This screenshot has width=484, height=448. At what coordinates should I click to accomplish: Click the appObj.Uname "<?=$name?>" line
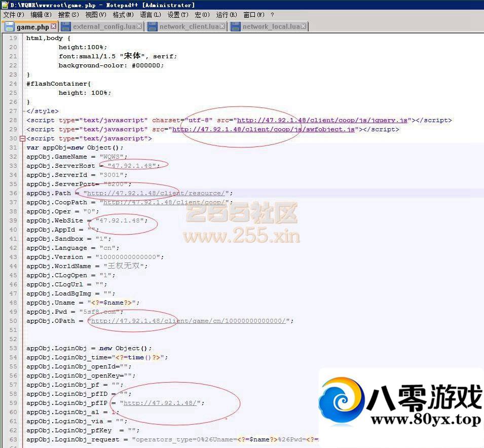tap(83, 303)
